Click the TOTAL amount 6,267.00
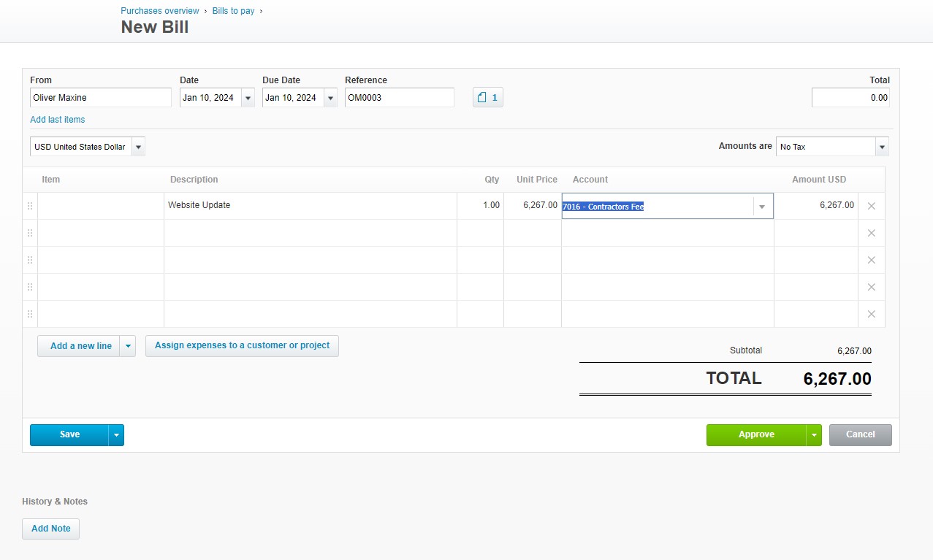Screen dimensions: 933x560 click(x=837, y=379)
